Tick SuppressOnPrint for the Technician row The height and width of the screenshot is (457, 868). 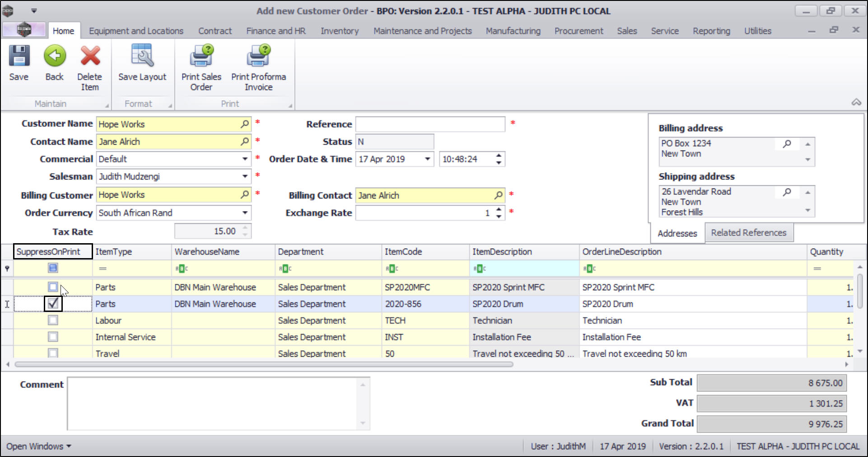(x=53, y=320)
